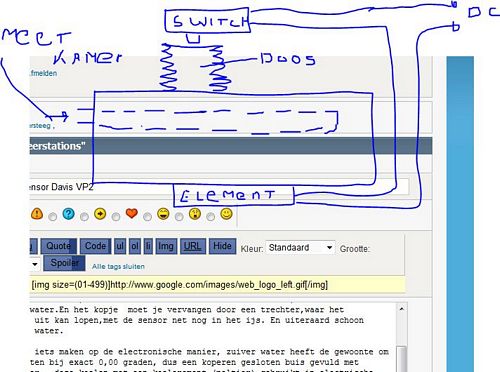Insert an ordered list with ol button

click(x=135, y=246)
